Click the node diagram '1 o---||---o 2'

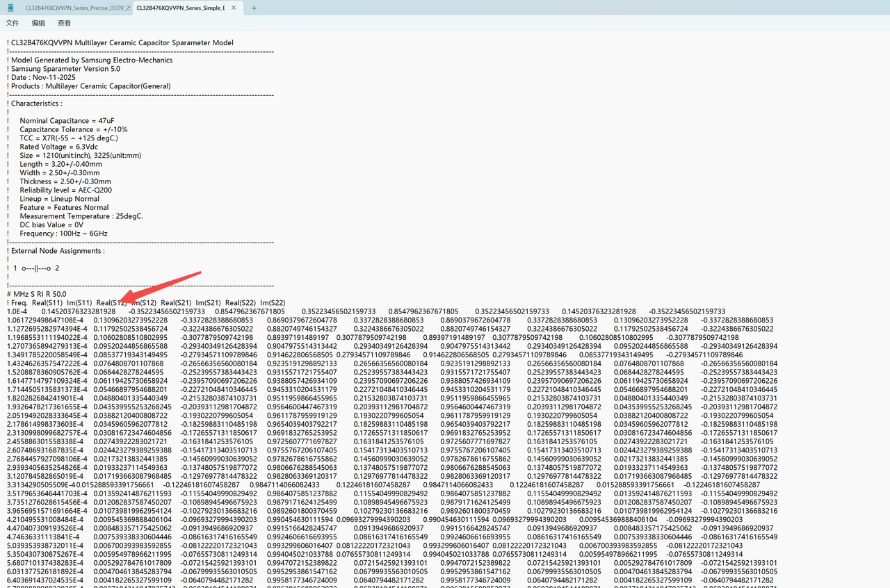(x=36, y=268)
